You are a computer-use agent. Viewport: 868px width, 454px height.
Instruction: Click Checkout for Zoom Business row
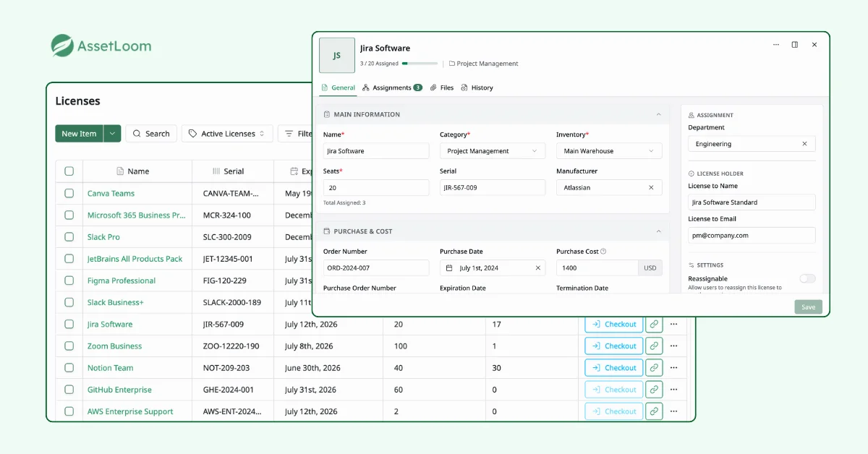(x=614, y=346)
